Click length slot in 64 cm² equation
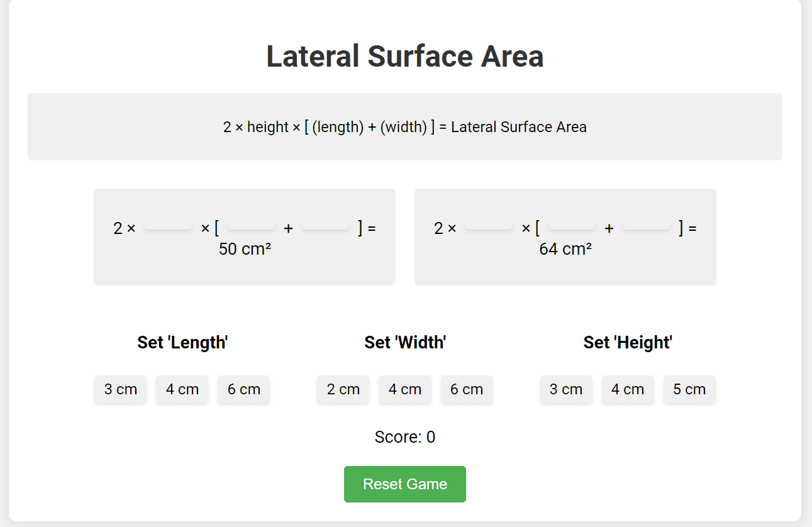The height and width of the screenshot is (527, 812). (572, 225)
